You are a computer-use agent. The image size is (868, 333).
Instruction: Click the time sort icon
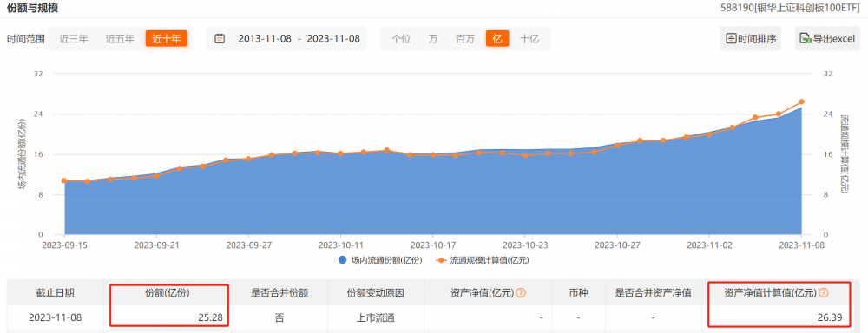[x=731, y=39]
